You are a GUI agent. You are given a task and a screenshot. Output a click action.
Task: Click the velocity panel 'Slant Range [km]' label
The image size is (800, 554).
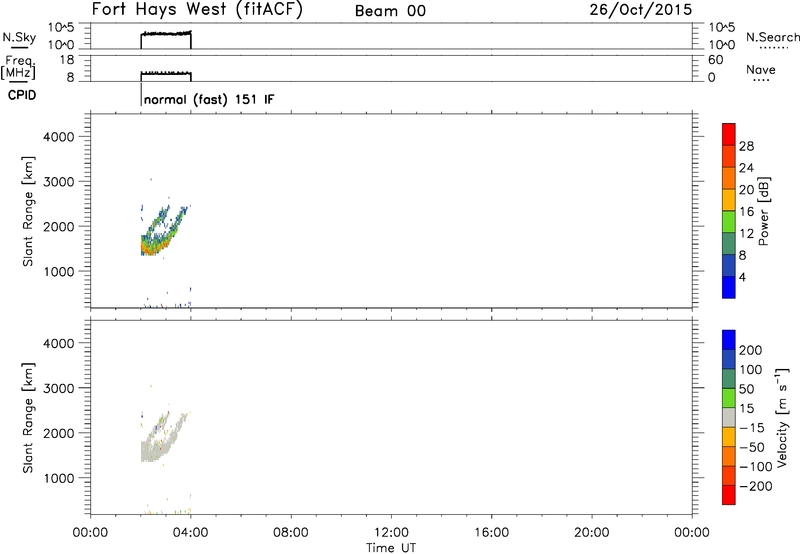[28, 418]
